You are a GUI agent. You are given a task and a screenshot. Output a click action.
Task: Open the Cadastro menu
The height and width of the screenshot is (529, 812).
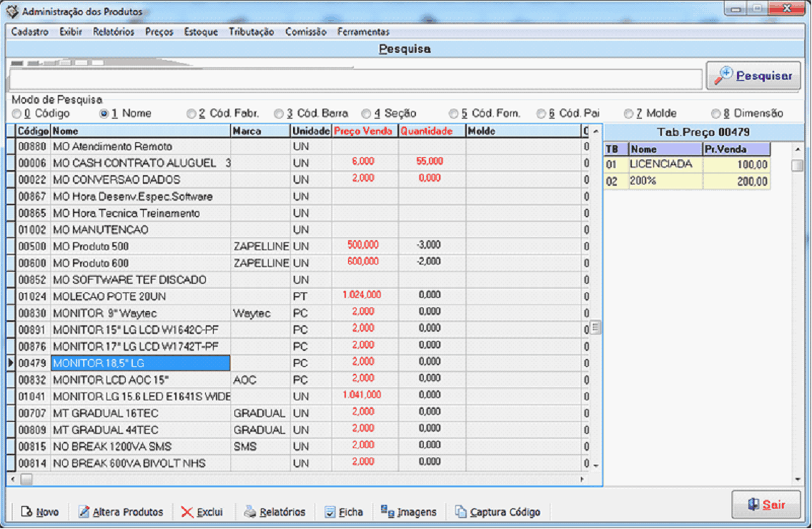[30, 32]
